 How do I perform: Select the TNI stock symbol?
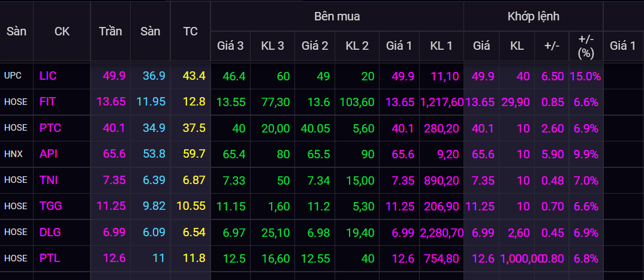49,180
